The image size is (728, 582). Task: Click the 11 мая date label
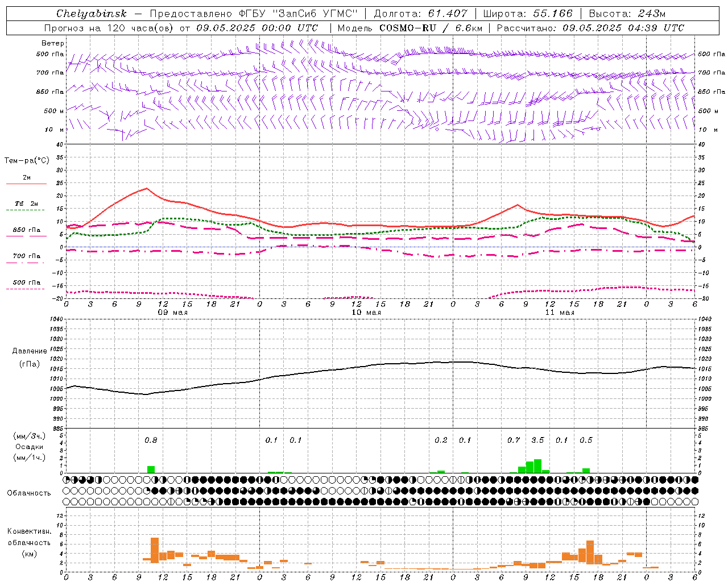coord(560,313)
